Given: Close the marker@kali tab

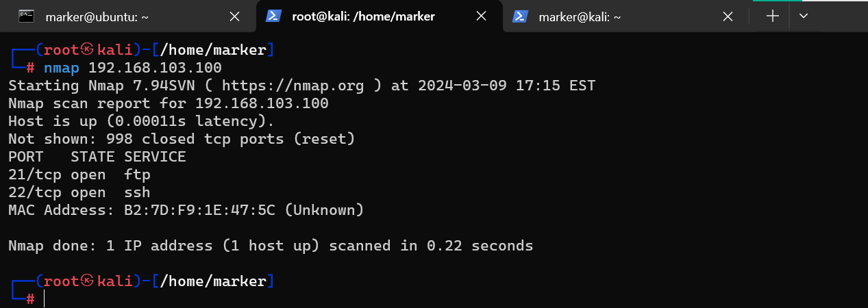Looking at the screenshot, I should tap(728, 16).
